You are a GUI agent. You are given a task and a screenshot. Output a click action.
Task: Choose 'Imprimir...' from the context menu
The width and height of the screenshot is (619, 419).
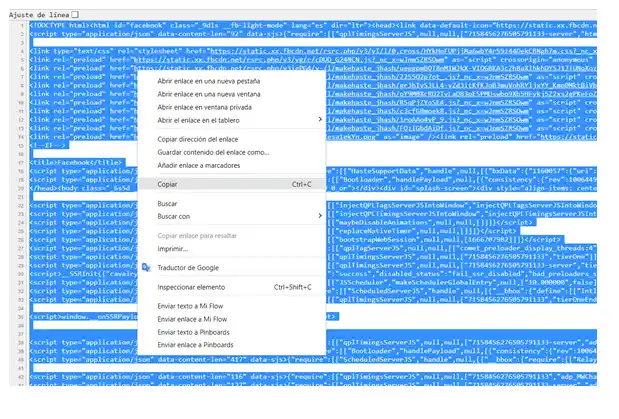point(173,248)
